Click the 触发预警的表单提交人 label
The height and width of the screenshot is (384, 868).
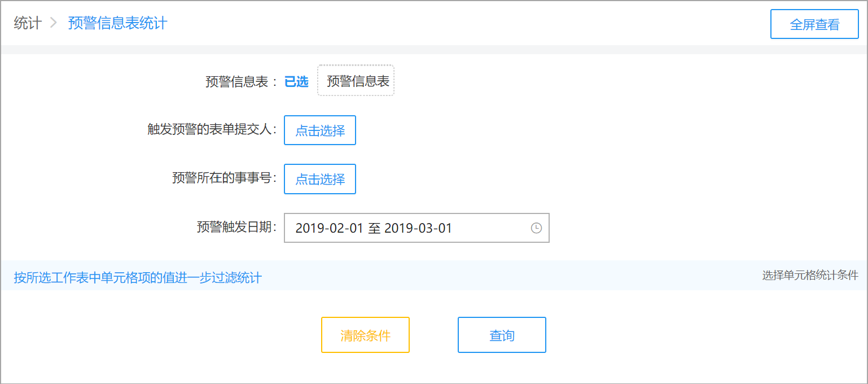click(x=212, y=129)
